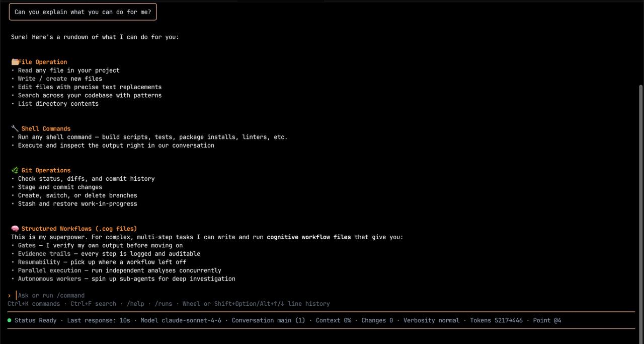The width and height of the screenshot is (644, 344).
Task: Click the 'Tokens 5217→446' status item
Action: 496,320
